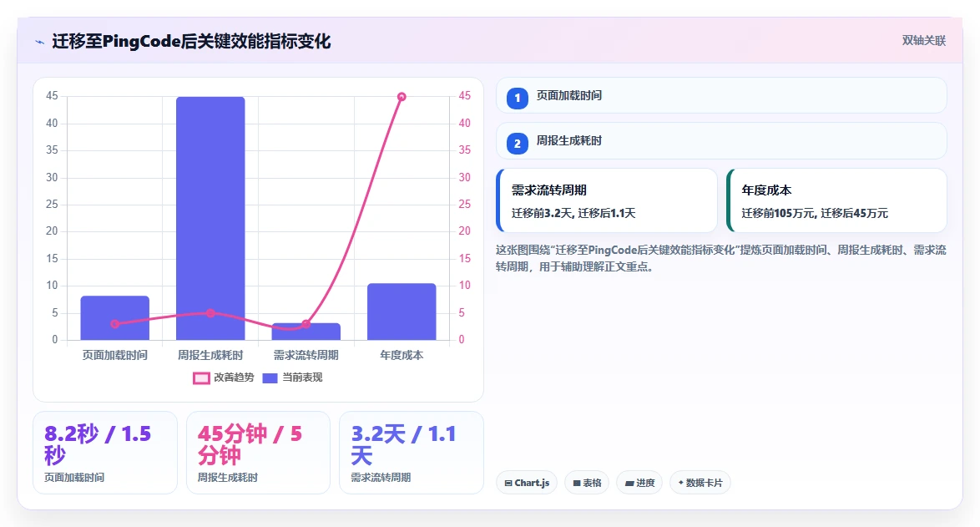Click the x-axis label 需求流转周期
This screenshot has height=527, width=980.
[x=306, y=355]
